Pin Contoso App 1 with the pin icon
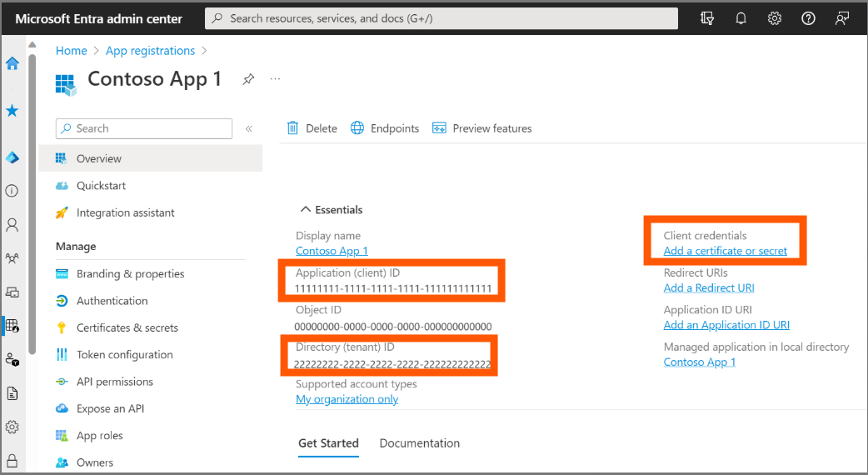Image resolution: width=868 pixels, height=475 pixels. [248, 79]
